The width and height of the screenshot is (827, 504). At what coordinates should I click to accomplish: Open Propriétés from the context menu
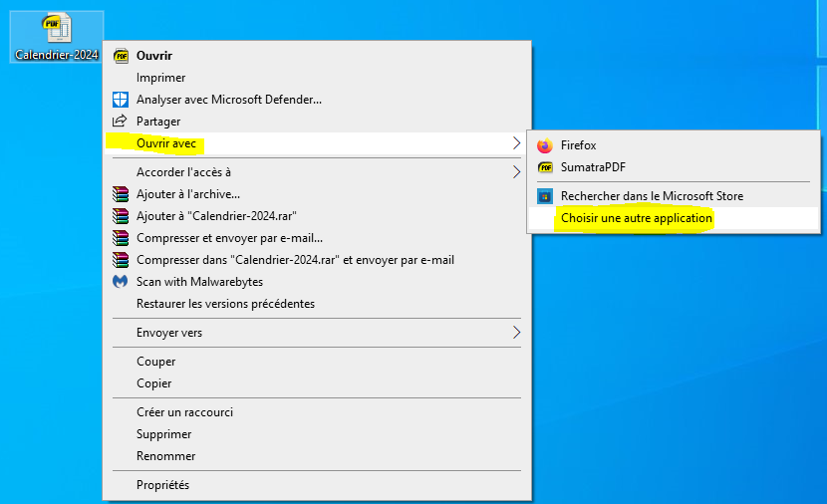tap(317, 484)
